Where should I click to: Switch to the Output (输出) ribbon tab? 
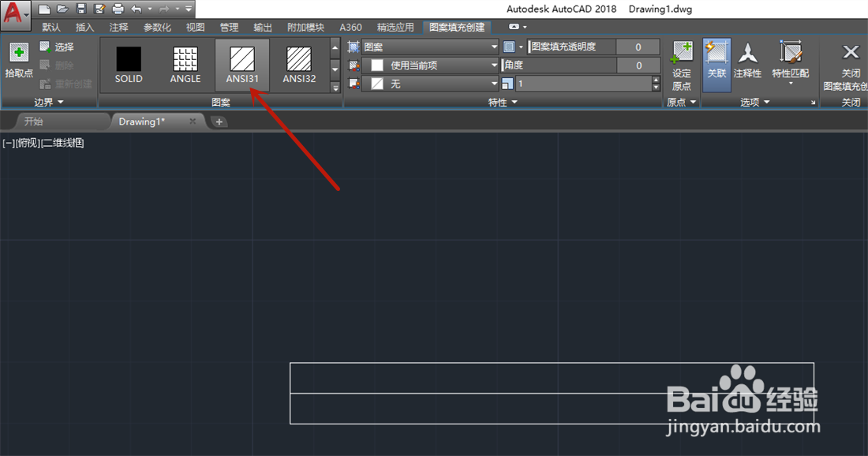(263, 27)
